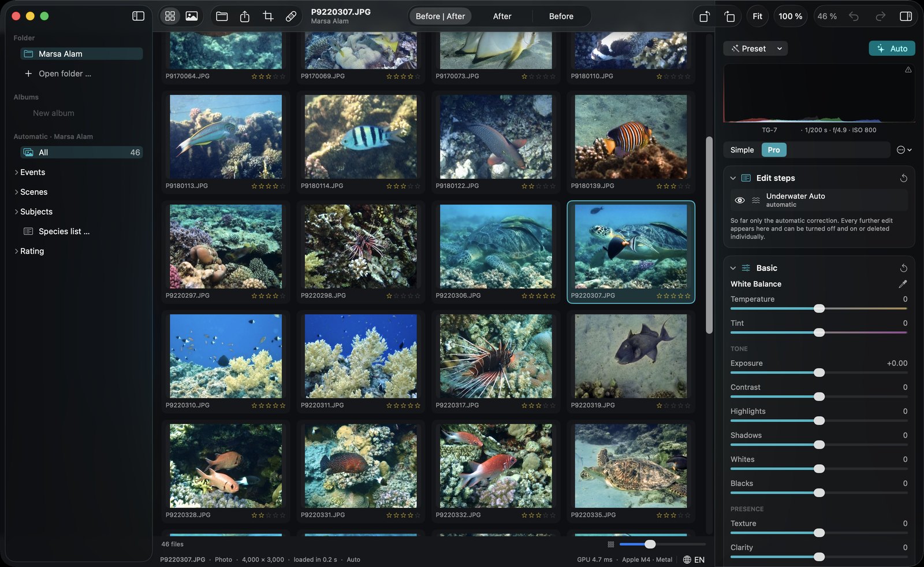Click the redo arrow
The width and height of the screenshot is (924, 567).
[880, 16]
